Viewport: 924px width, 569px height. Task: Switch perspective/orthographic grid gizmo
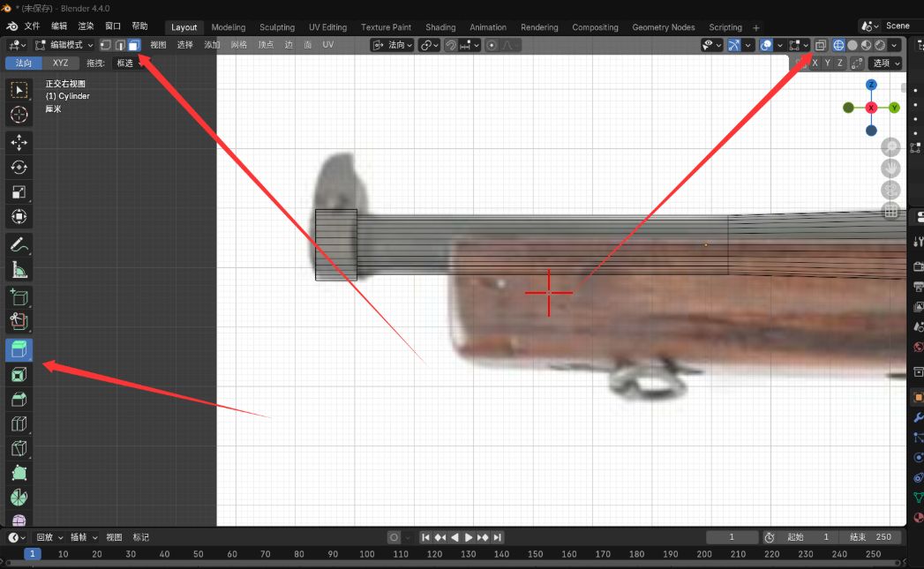[x=890, y=211]
